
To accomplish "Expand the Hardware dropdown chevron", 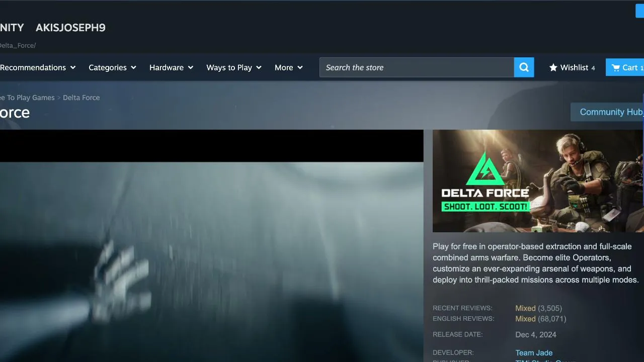I will tap(190, 67).
